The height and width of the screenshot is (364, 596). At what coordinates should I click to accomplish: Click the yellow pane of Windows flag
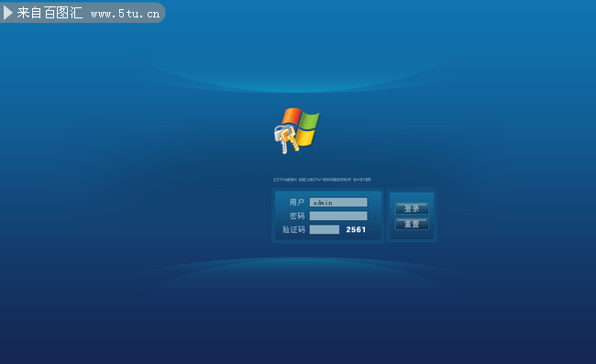click(x=306, y=138)
